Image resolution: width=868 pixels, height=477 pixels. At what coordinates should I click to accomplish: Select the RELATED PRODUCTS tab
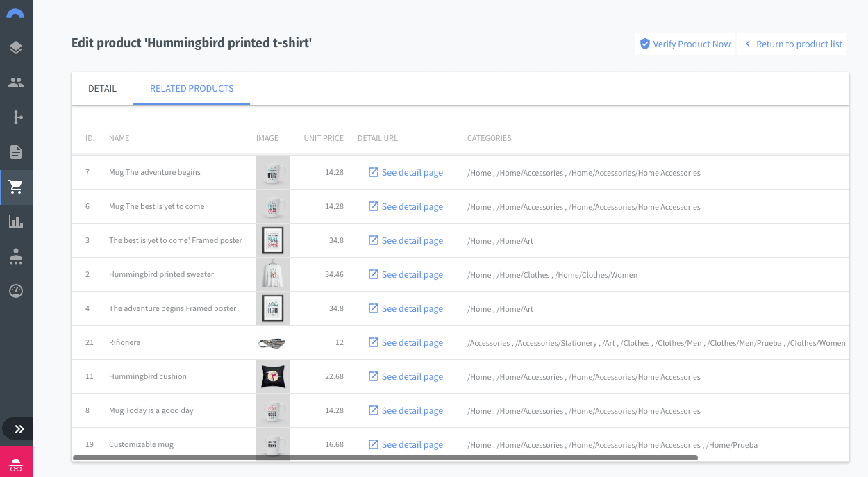coord(192,89)
